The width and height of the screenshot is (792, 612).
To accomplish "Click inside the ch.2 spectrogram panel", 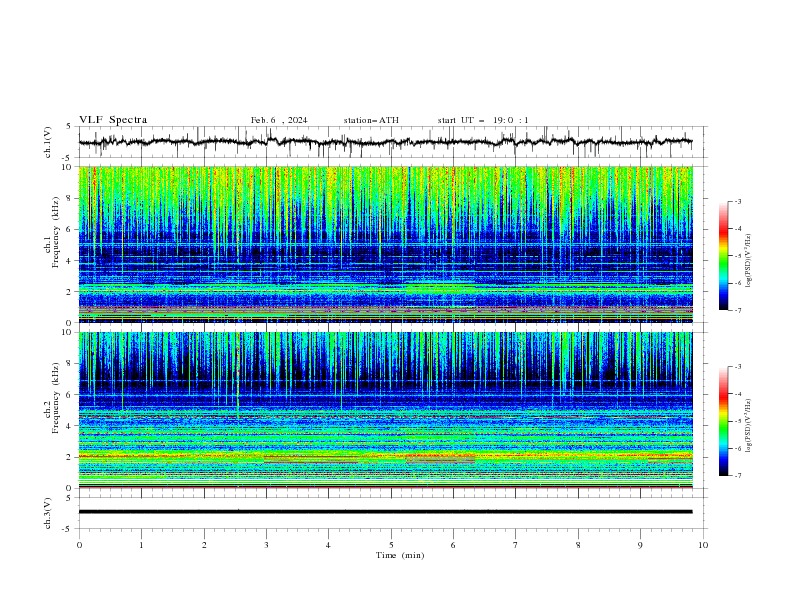I will coord(386,410).
